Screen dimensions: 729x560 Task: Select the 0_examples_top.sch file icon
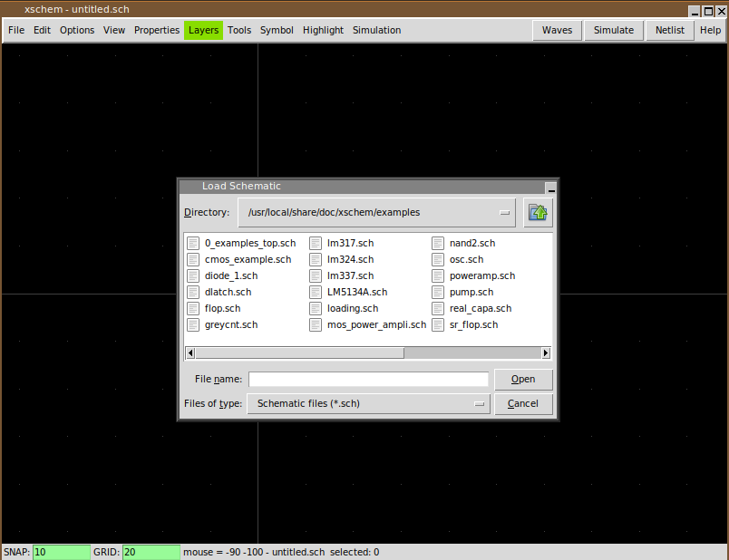(193, 243)
